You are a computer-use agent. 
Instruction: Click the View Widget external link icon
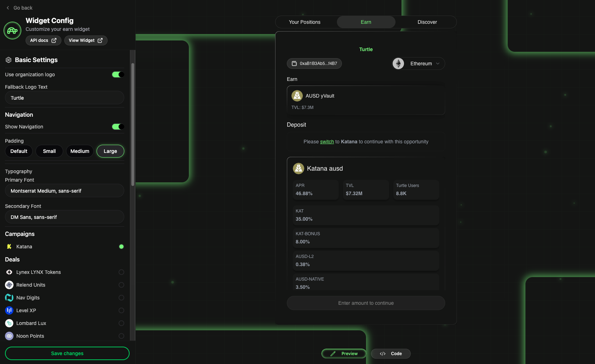click(100, 40)
